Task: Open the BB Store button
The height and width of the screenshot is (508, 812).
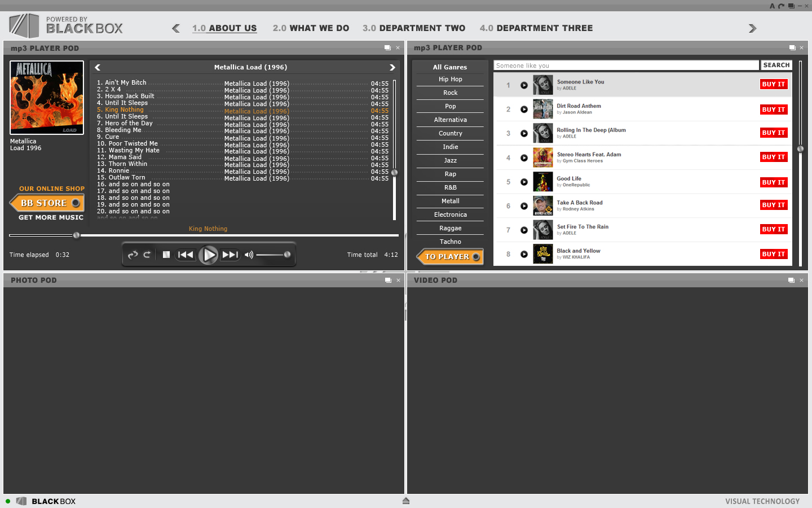Action: click(47, 203)
